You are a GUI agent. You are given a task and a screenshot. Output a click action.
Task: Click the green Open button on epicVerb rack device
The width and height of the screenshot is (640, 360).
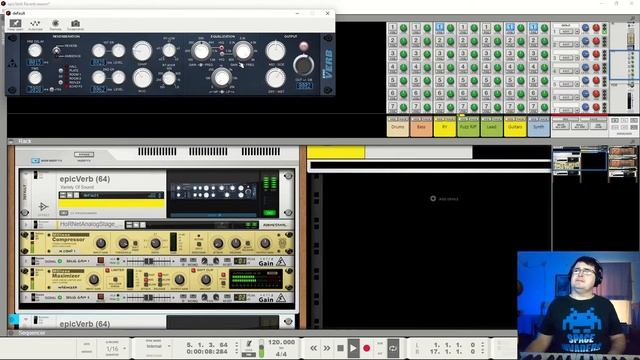269,213
